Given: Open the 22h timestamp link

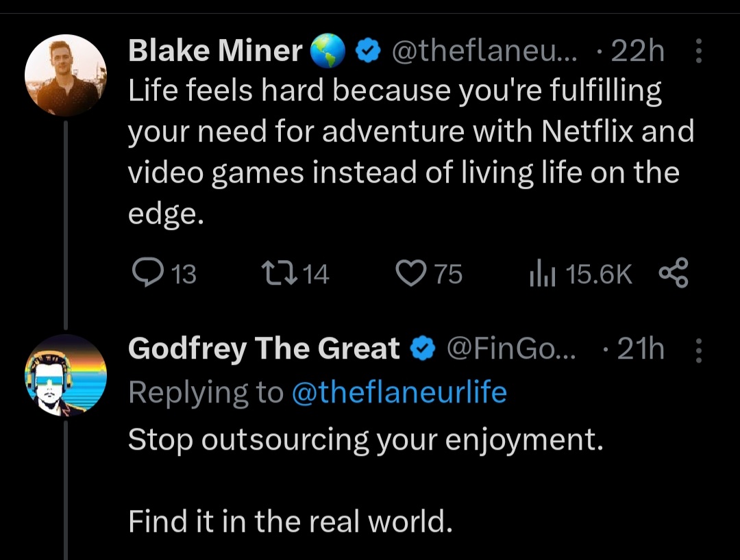Looking at the screenshot, I should coord(639,51).
